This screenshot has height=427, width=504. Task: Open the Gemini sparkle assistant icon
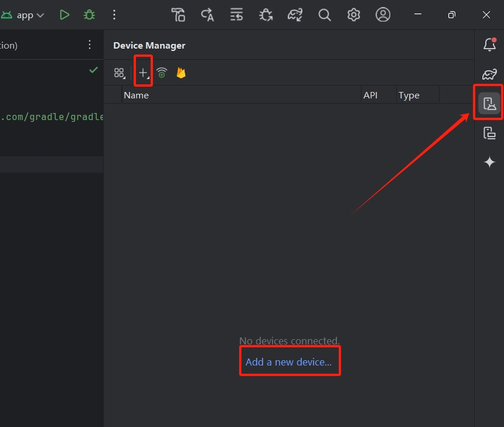pyautogui.click(x=489, y=162)
